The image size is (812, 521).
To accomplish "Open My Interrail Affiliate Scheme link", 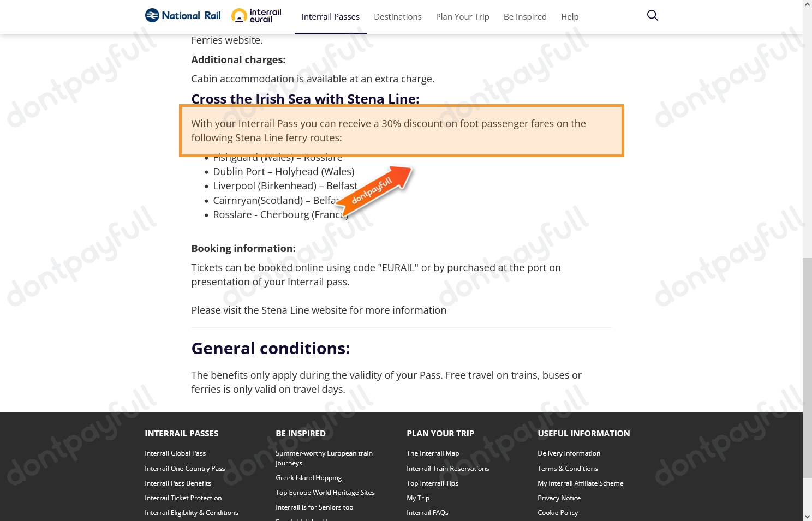I will click(580, 483).
